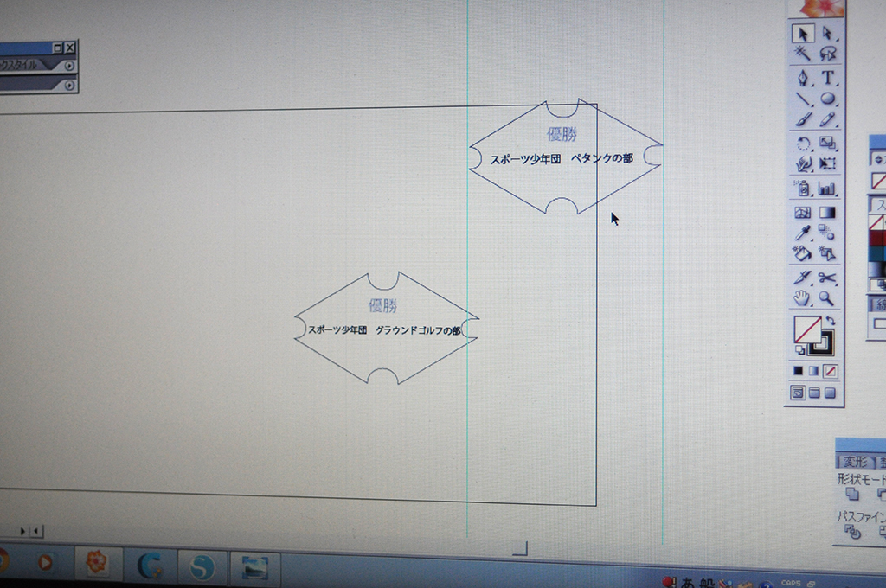Set paint to None in toolbox
Viewport: 886px width, 588px height.
coord(831,371)
